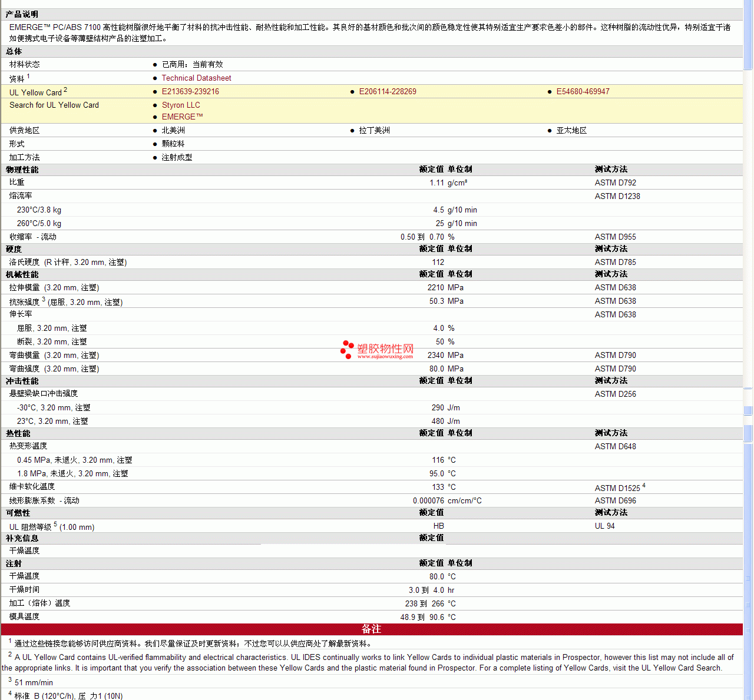Click the 拉丁美洲 region entry
Image resolution: width=754 pixels, height=700 pixels.
[x=374, y=130]
